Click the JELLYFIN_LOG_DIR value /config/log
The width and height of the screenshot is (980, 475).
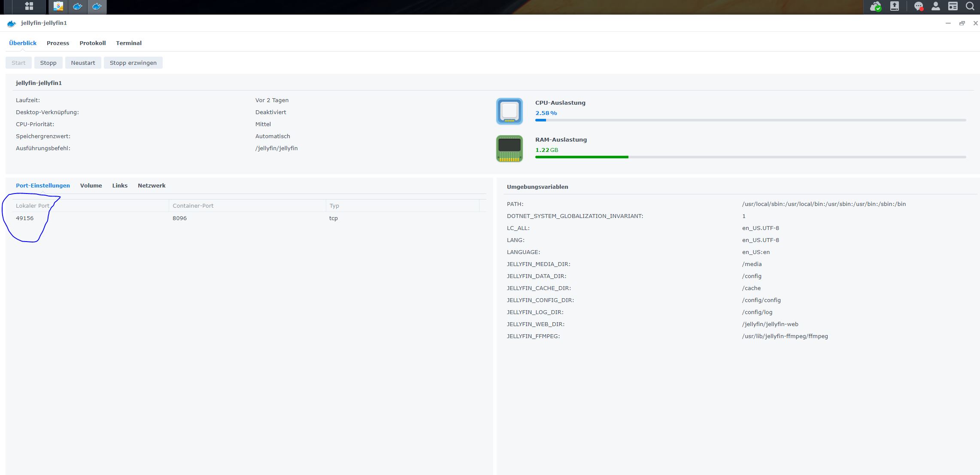757,312
